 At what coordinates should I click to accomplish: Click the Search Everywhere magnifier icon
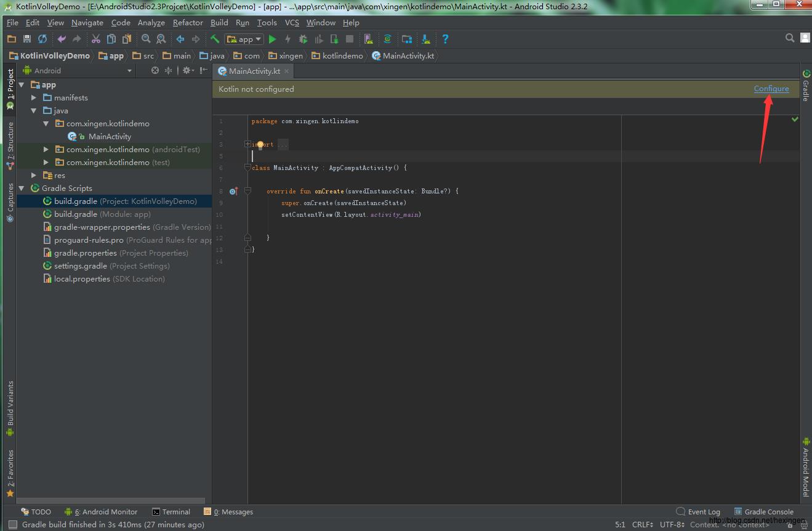point(790,38)
